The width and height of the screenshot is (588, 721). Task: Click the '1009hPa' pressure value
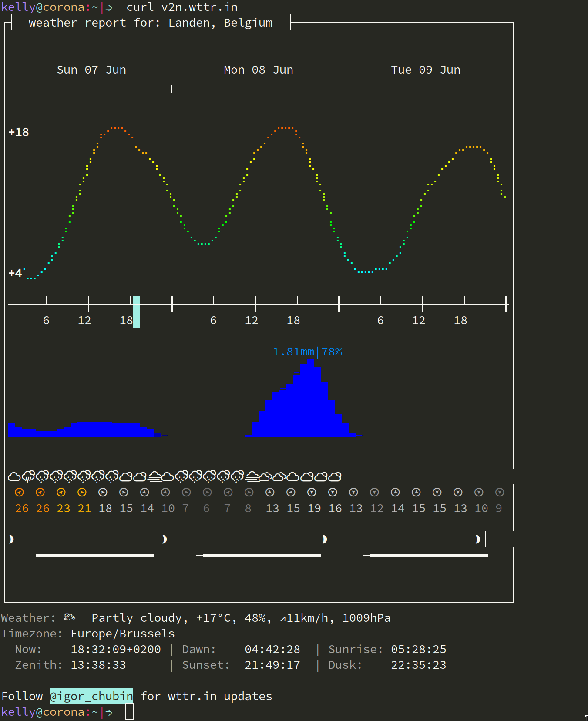(366, 618)
